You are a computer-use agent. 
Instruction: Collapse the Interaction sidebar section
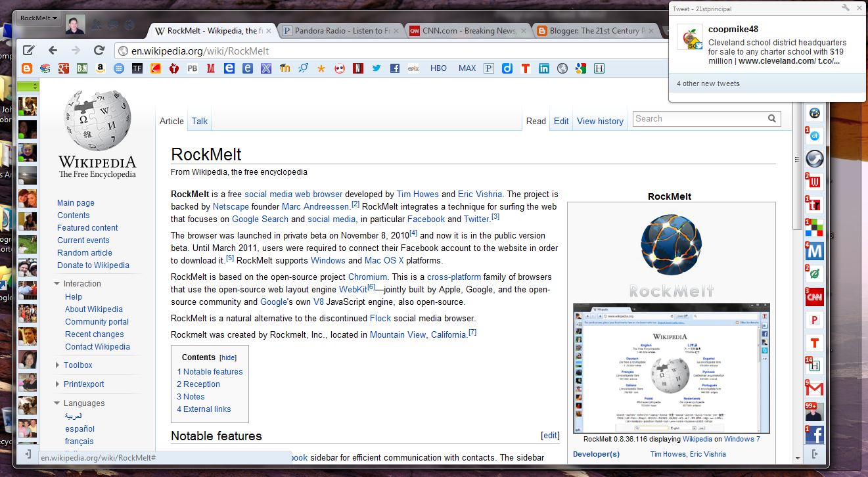(x=57, y=284)
